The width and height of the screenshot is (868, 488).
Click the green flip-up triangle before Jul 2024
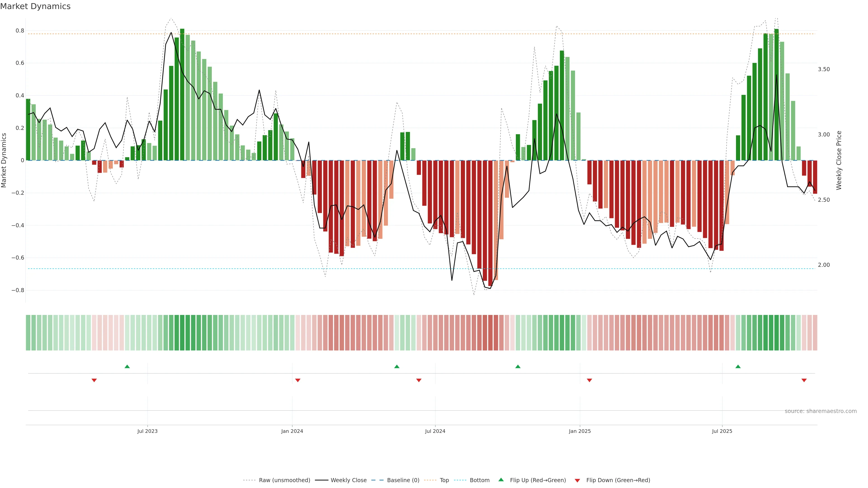coord(397,366)
